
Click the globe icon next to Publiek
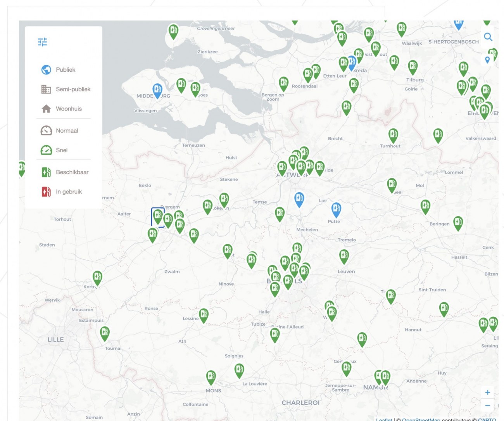tap(46, 70)
